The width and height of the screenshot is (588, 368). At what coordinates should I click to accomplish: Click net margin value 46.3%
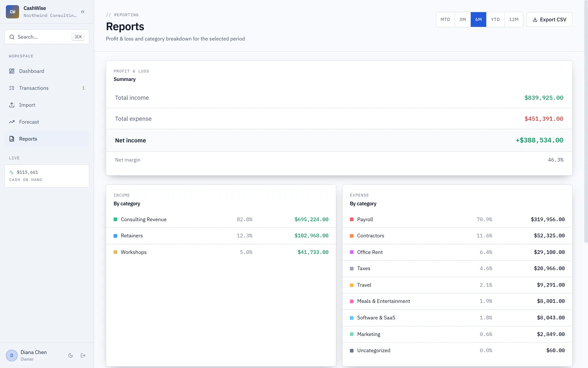coord(556,160)
